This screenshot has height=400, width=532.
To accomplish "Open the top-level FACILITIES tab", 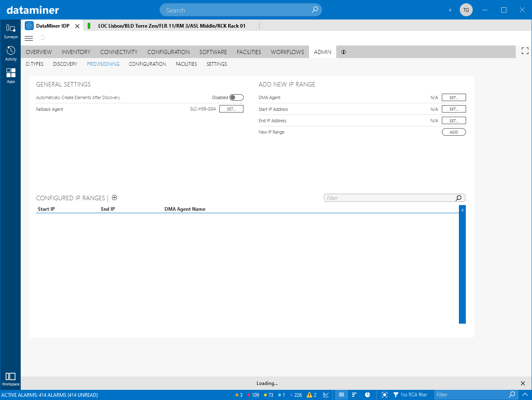I will (249, 52).
